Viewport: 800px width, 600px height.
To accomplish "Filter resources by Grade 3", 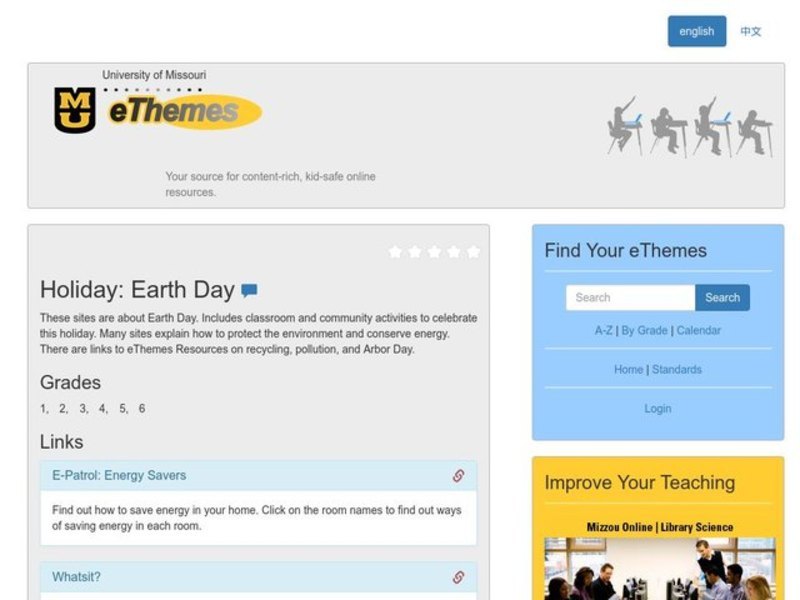I will [x=82, y=408].
